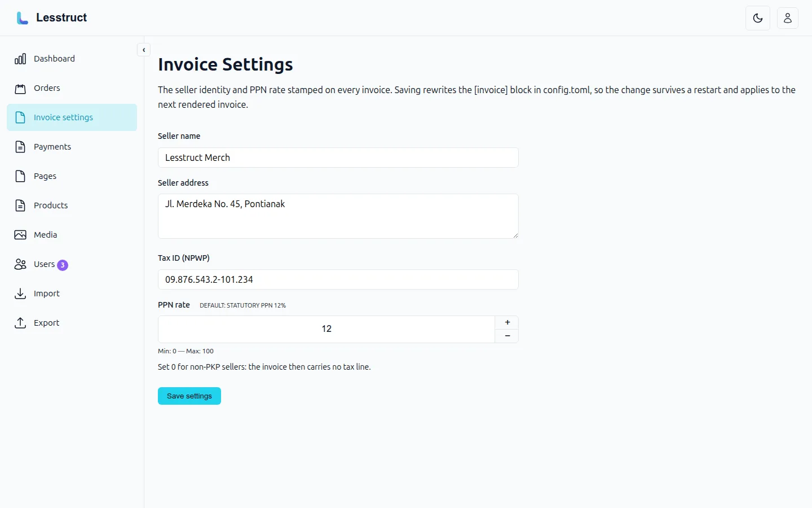
Task: Click the PPN rate number field
Action: 326,329
